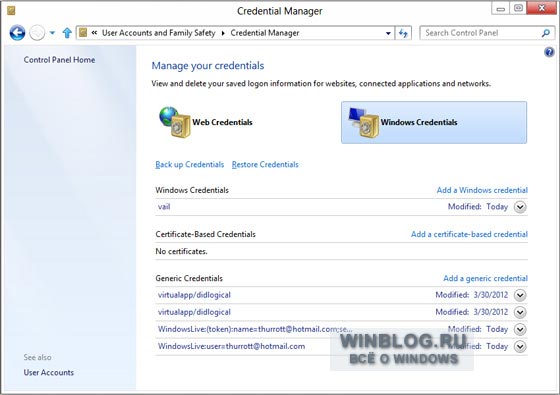Open recent locations dropdown arrow
This screenshot has height=395, width=560.
[x=52, y=33]
